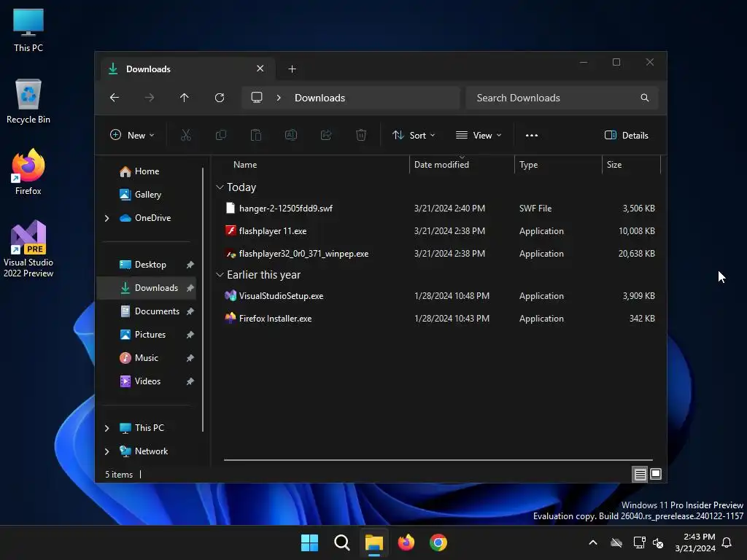
Task: Select flashplayer32_0r0_371_winpep.exe file name
Action: (303, 254)
